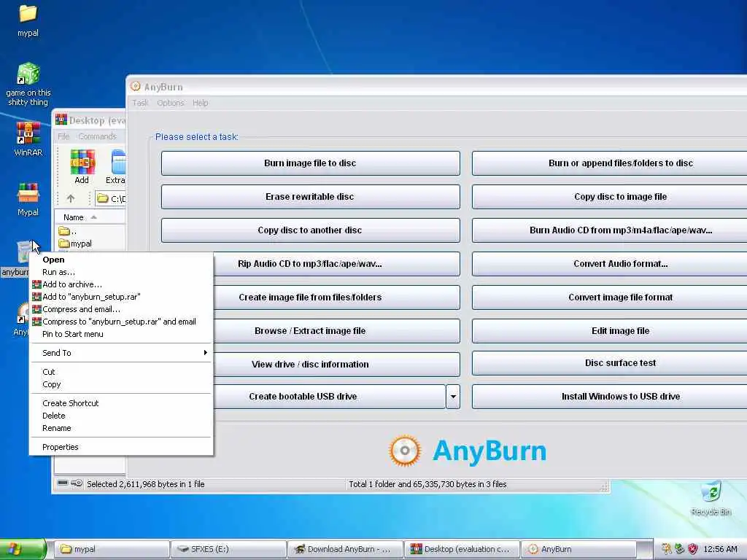Open Properties from the context menu
The image size is (747, 560).
coord(121,447)
